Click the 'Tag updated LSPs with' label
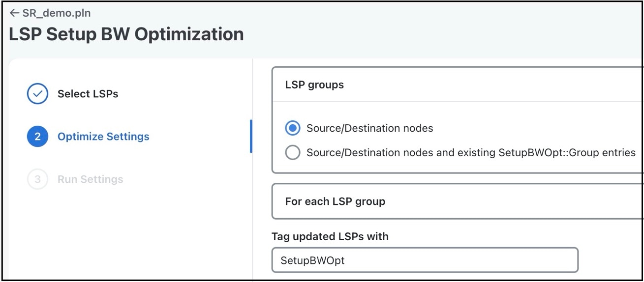This screenshot has height=282, width=644. coord(330,236)
